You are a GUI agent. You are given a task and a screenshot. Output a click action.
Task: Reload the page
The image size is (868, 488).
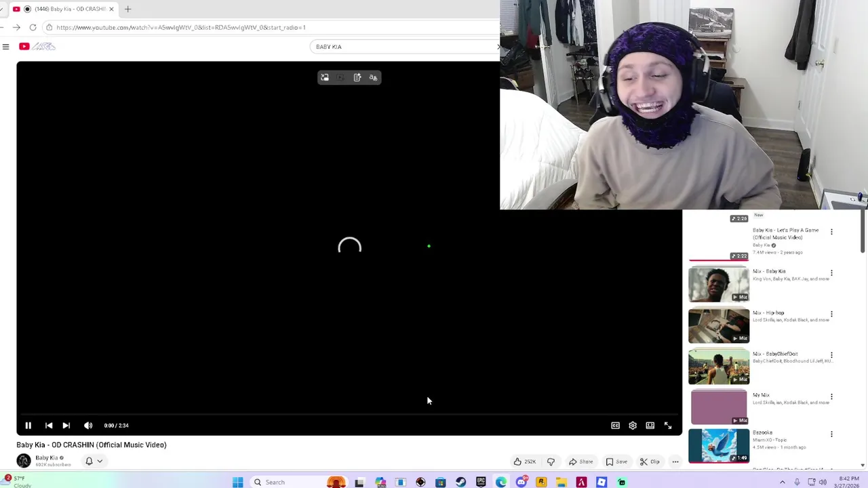pyautogui.click(x=33, y=28)
